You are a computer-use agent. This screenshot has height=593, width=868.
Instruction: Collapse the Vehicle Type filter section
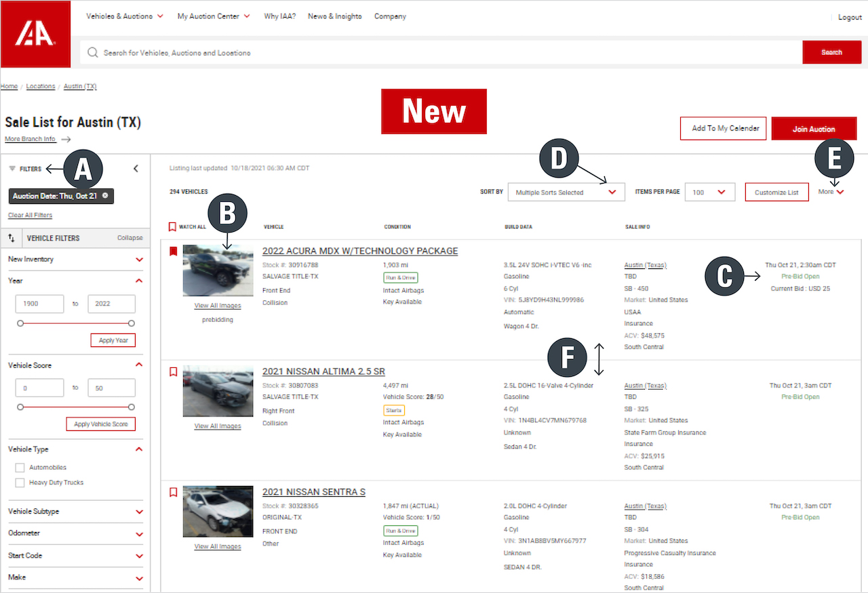tap(139, 449)
